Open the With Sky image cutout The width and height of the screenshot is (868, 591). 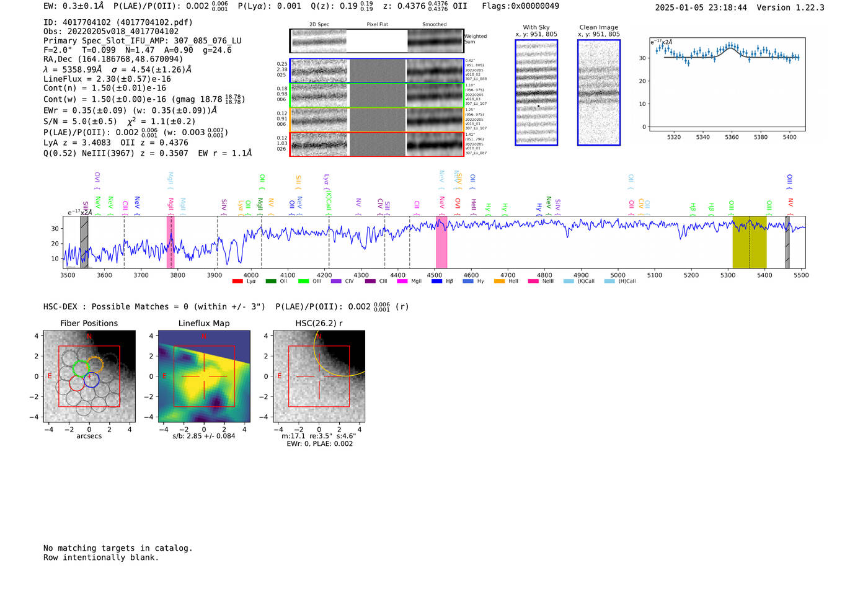536,92
